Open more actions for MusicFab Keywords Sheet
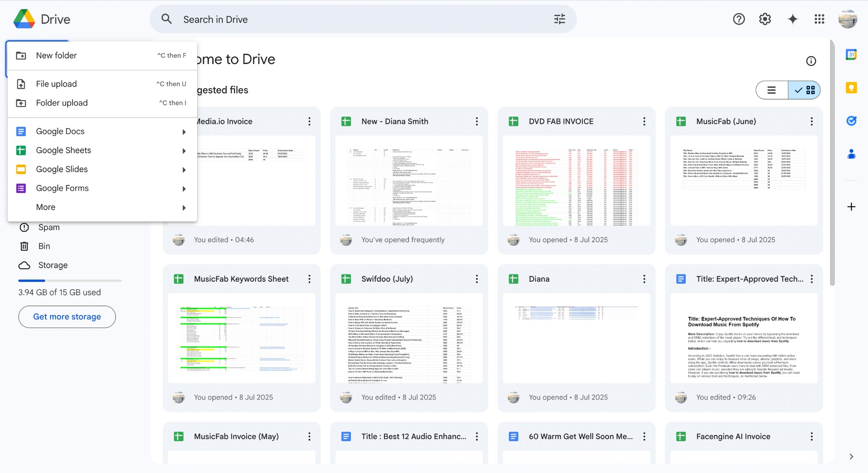Screen dimensions: 868x473 pos(309,279)
